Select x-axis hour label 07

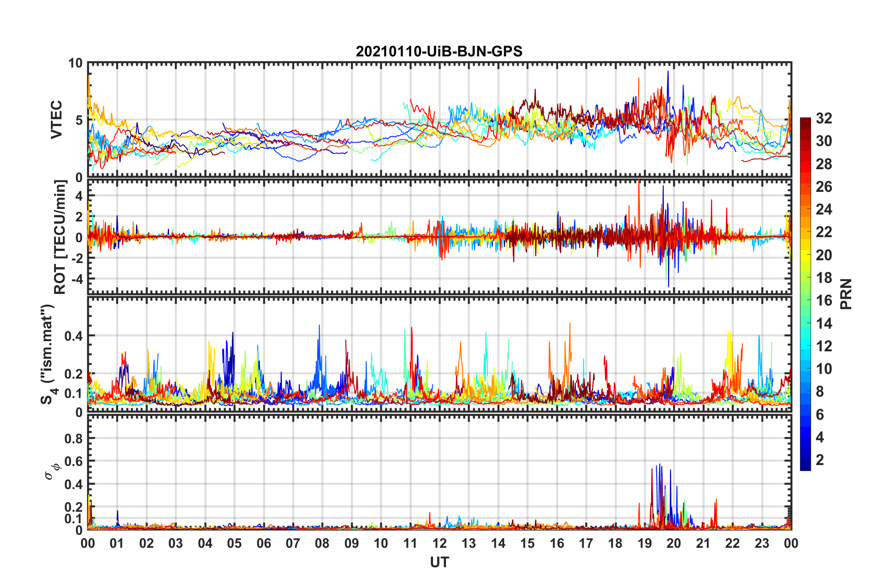[293, 543]
